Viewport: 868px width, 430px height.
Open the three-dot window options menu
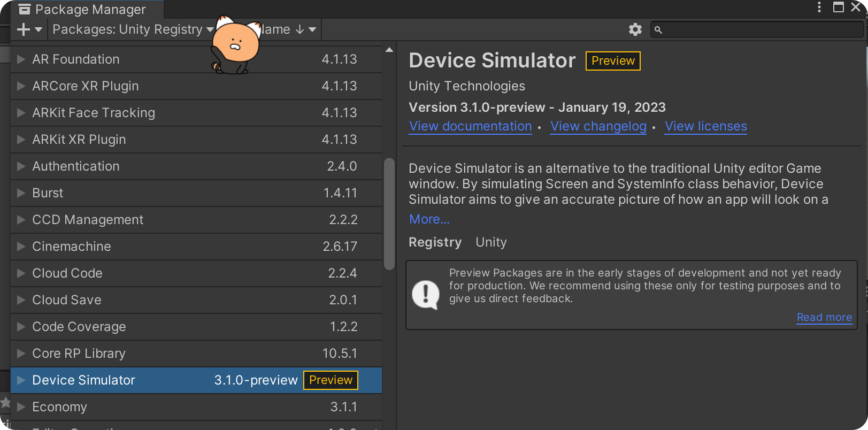pos(819,7)
